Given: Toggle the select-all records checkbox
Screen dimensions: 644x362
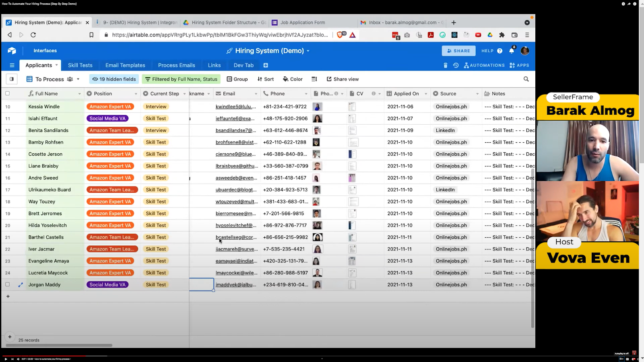Looking at the screenshot, I should (x=7, y=93).
